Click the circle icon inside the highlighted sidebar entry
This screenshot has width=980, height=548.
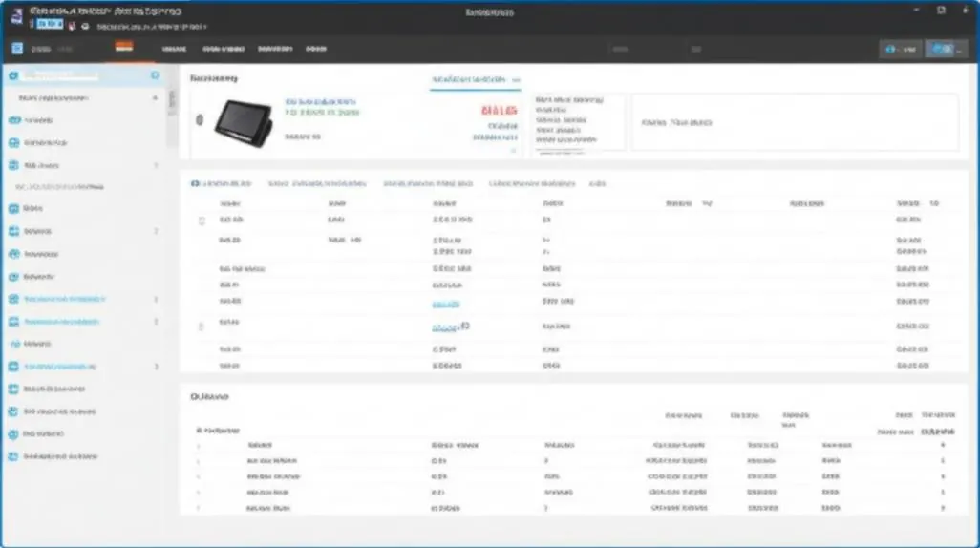click(155, 75)
